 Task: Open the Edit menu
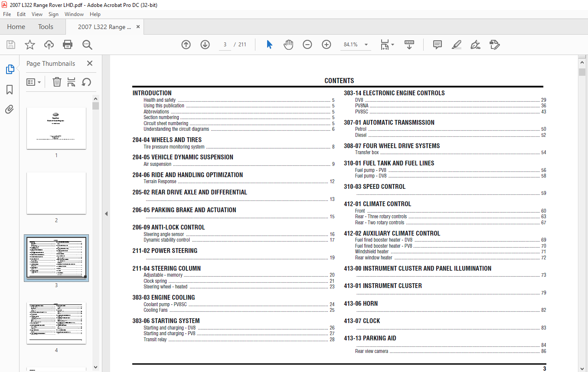tap(21, 14)
